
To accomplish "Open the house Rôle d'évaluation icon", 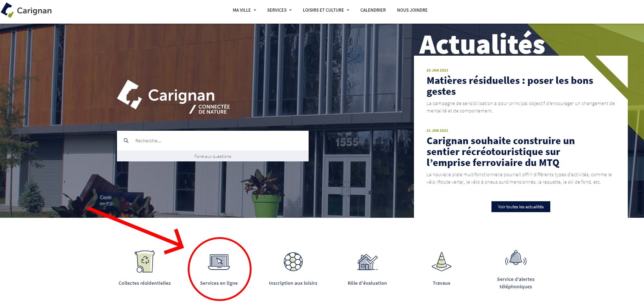I will tap(367, 262).
